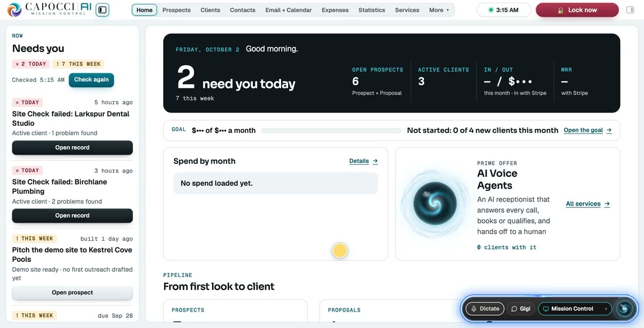Click the monthly goal progress bar
The image size is (644, 328).
click(331, 131)
